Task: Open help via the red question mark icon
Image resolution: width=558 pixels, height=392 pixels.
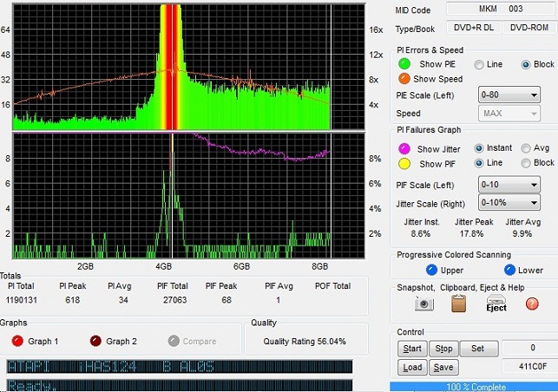Action: pyautogui.click(x=531, y=304)
